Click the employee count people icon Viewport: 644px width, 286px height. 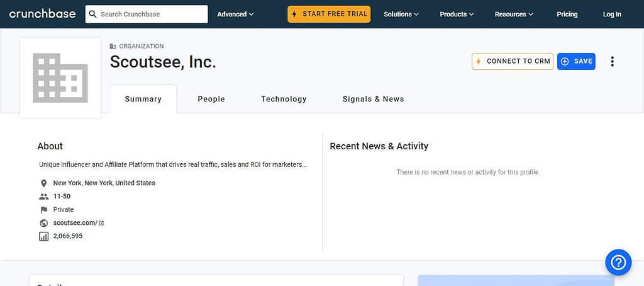[x=43, y=197]
